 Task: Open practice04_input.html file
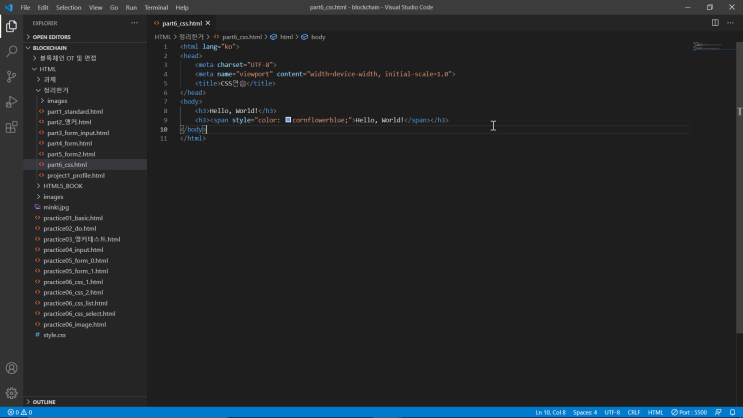coord(73,250)
